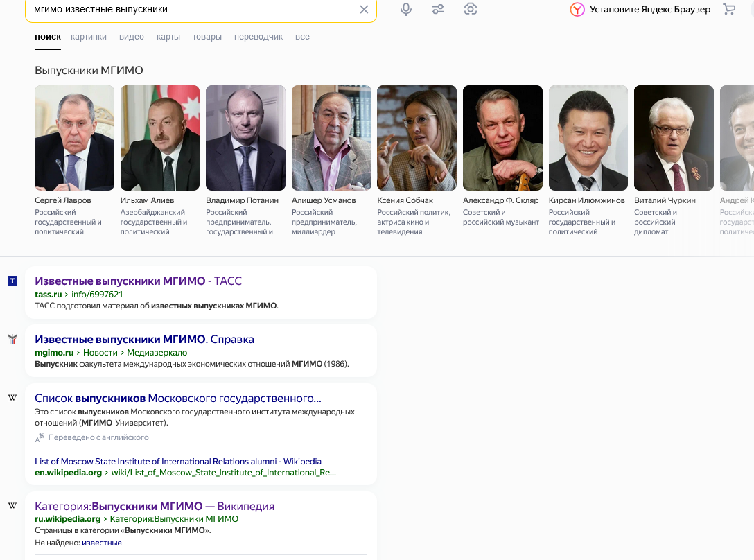Click 'Переведено с английского' label

pos(98,437)
